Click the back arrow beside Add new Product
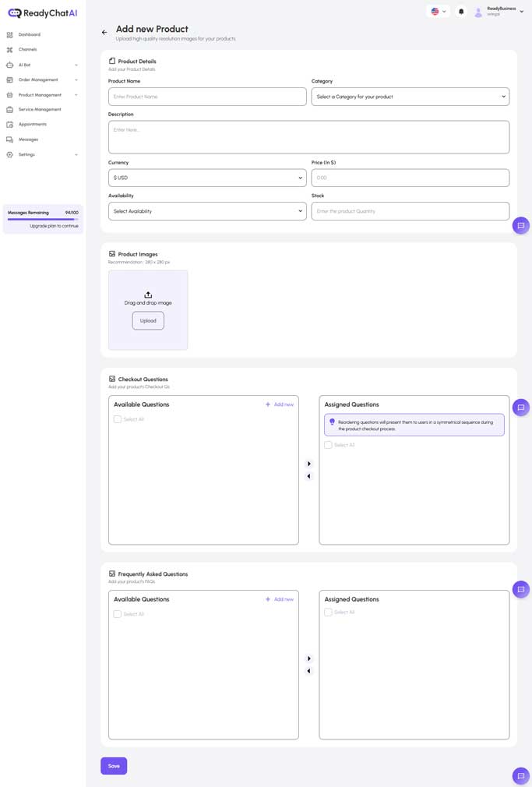The image size is (532, 787). (104, 32)
